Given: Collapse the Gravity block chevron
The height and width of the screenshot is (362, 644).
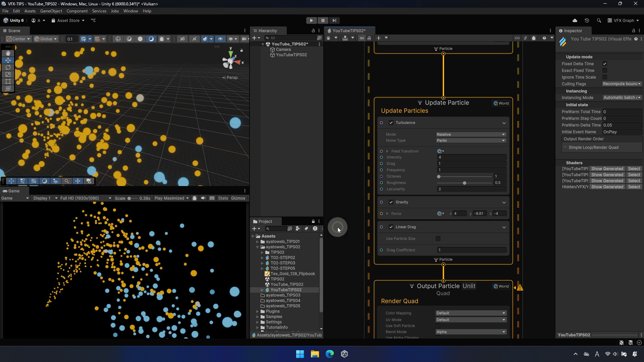Looking at the screenshot, I should point(504,202).
